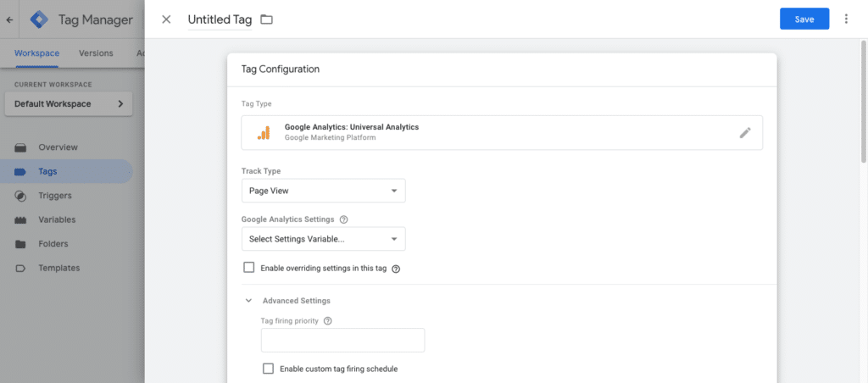Image resolution: width=868 pixels, height=383 pixels.
Task: Open the Track Type Page View dropdown
Action: 323,191
